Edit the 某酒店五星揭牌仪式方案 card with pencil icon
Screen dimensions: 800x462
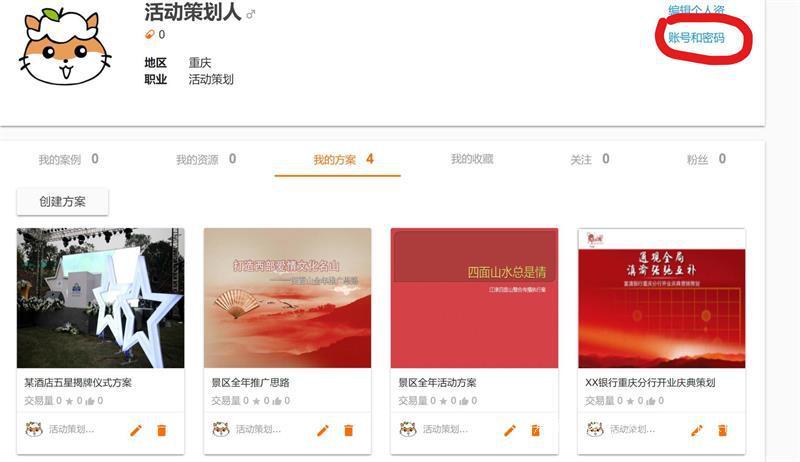coord(136,430)
